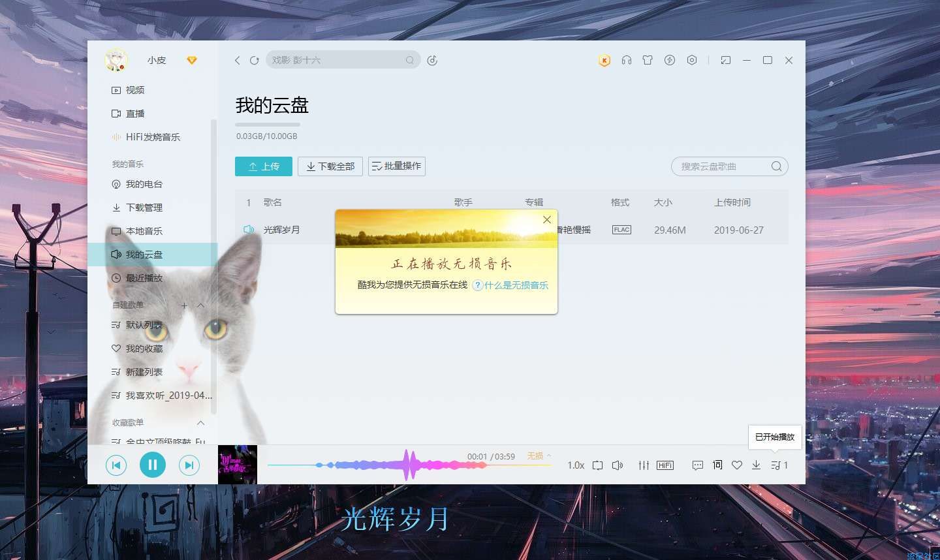Click the lightning bolt tools icon
This screenshot has height=560, width=940.
pyautogui.click(x=670, y=60)
